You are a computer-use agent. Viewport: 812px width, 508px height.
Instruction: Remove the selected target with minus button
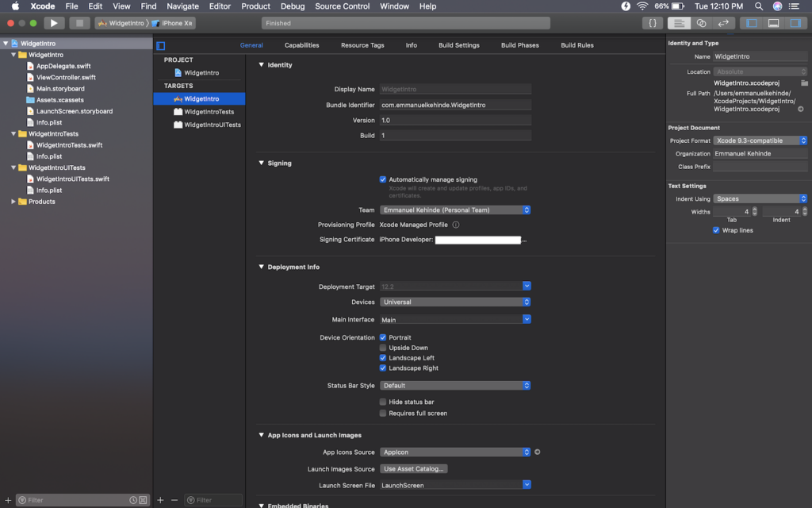tap(174, 500)
